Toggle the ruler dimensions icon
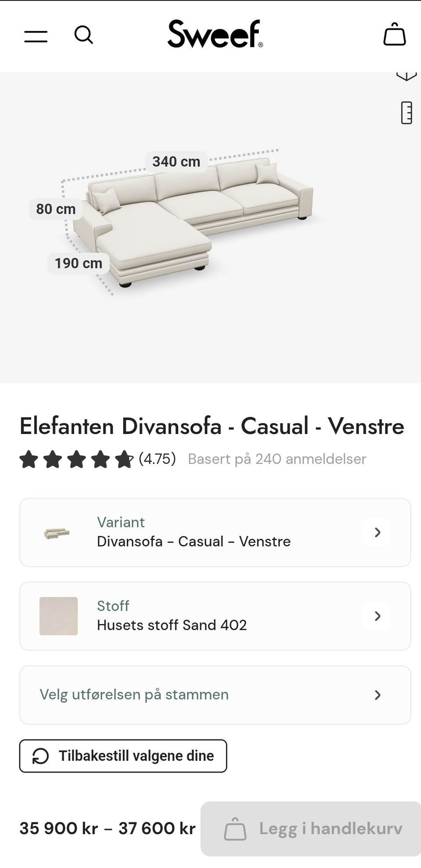The width and height of the screenshot is (421, 868). click(x=407, y=113)
